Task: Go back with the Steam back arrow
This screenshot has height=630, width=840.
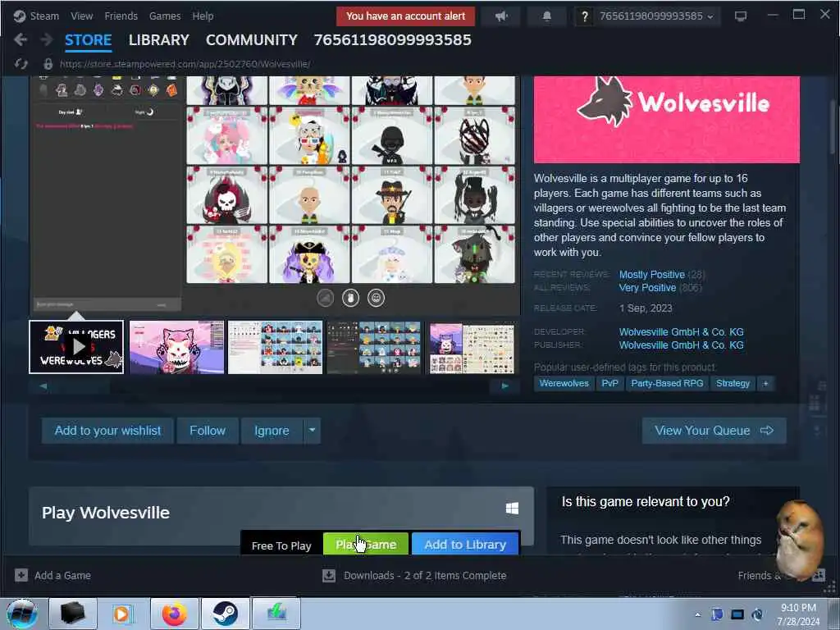Action: coord(21,39)
